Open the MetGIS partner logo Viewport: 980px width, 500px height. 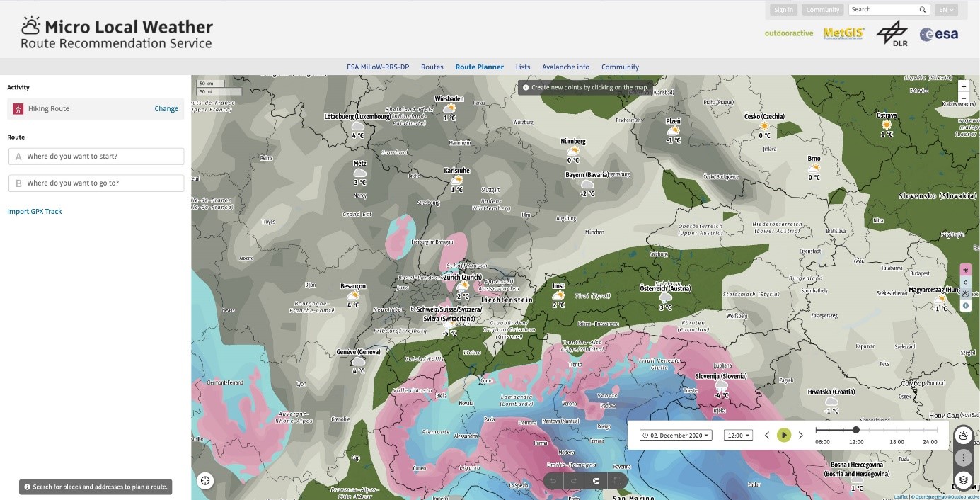pos(843,33)
